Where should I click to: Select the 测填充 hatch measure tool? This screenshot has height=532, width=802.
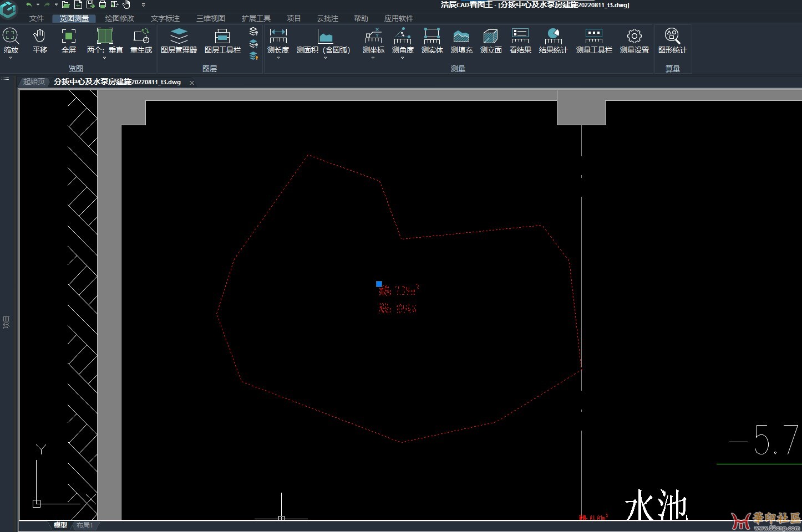pyautogui.click(x=461, y=41)
